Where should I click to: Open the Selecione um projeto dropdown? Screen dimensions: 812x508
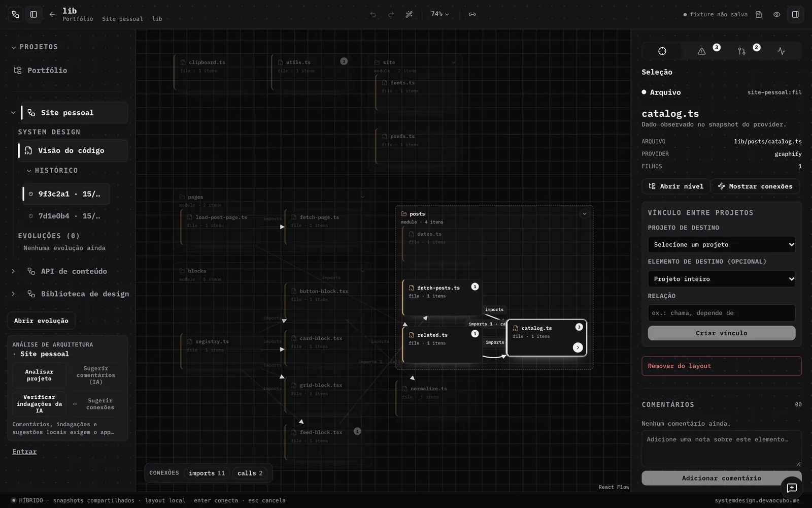[721, 244]
